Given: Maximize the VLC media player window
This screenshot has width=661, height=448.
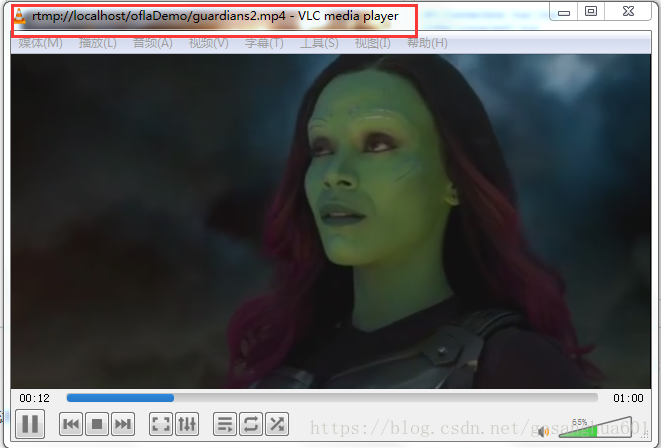Looking at the screenshot, I should point(591,11).
